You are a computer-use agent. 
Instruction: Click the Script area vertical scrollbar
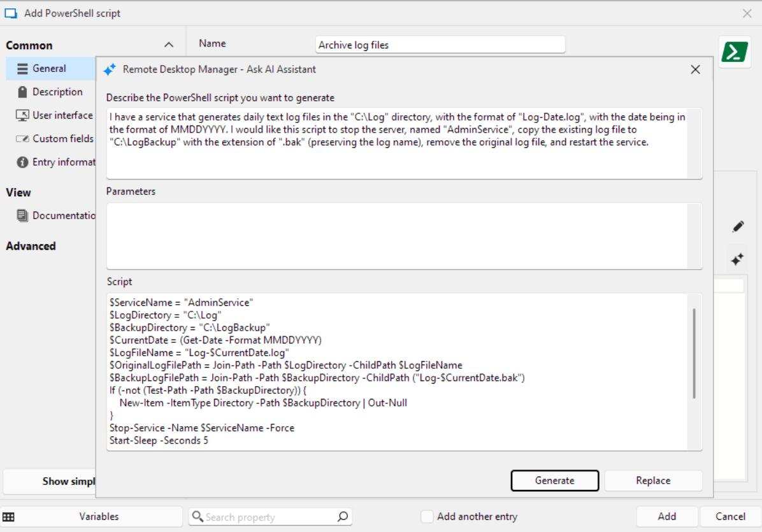(694, 354)
